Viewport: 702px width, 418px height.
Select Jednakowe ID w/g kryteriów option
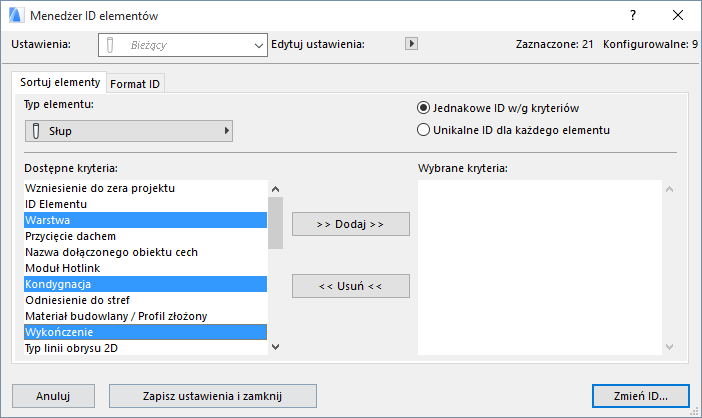click(424, 108)
